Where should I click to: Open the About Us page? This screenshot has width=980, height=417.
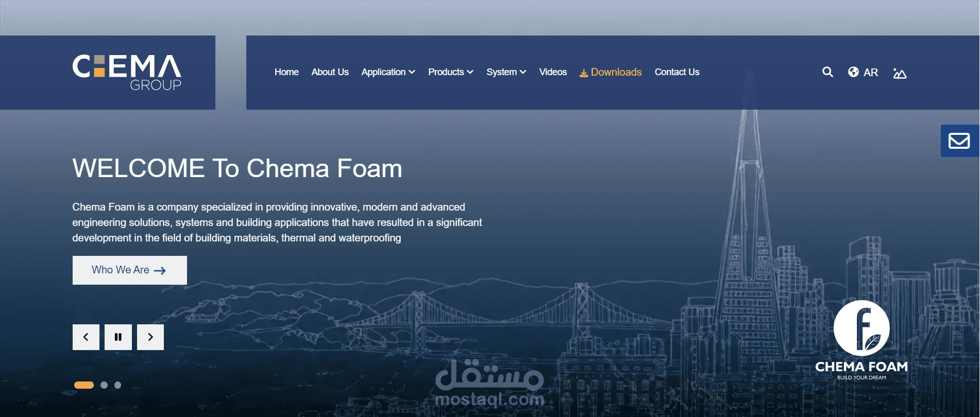pos(330,72)
